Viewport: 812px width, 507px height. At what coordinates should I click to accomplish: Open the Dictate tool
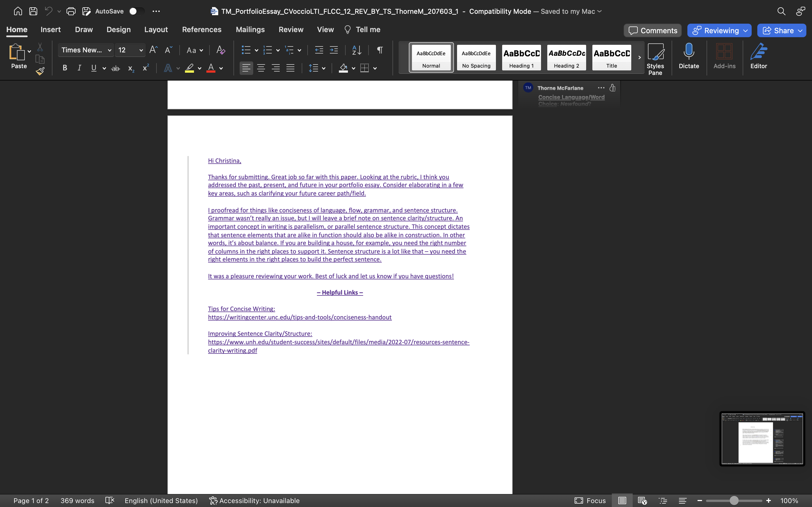tap(689, 57)
